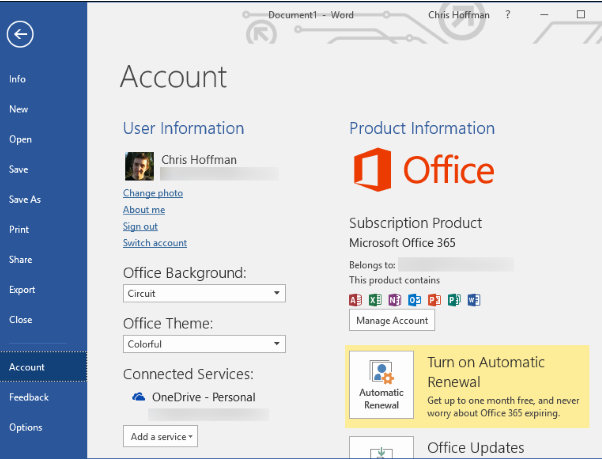Click the Automatic Renewal button
Image resolution: width=602 pixels, height=459 pixels.
pos(381,385)
